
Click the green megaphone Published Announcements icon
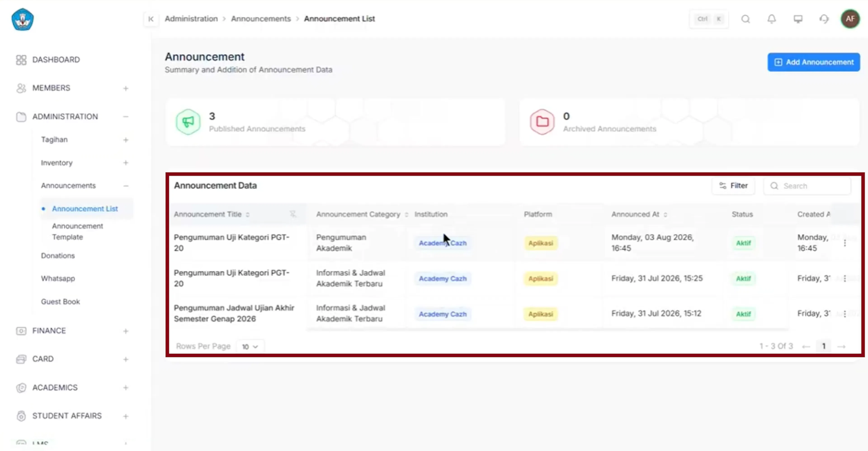188,122
